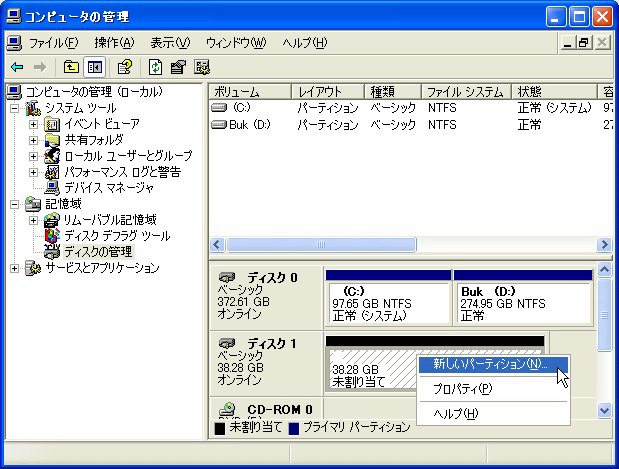Click the CD-ROM 0 drive icon
This screenshot has width=619, height=469.
[227, 409]
